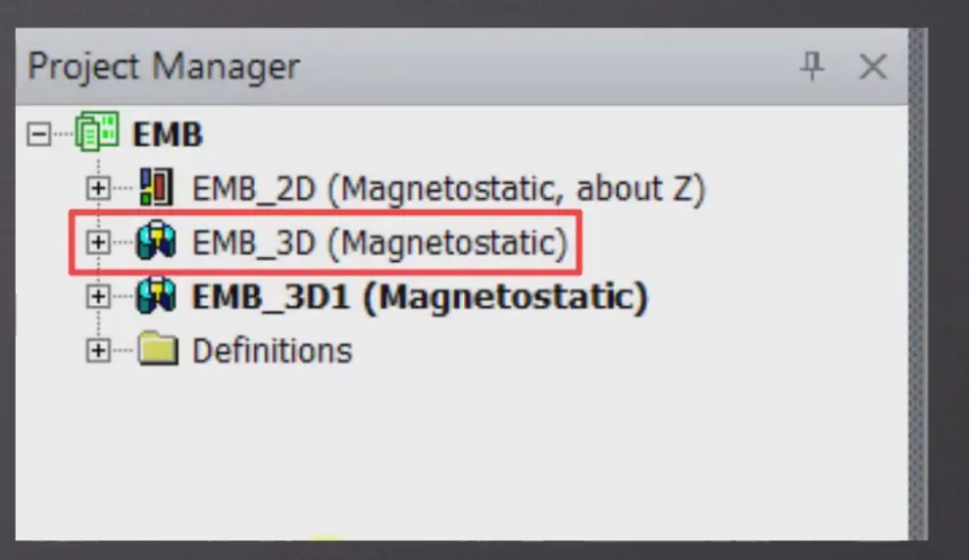Click the EMB_2D design icon
This screenshot has height=560, width=969.
156,187
